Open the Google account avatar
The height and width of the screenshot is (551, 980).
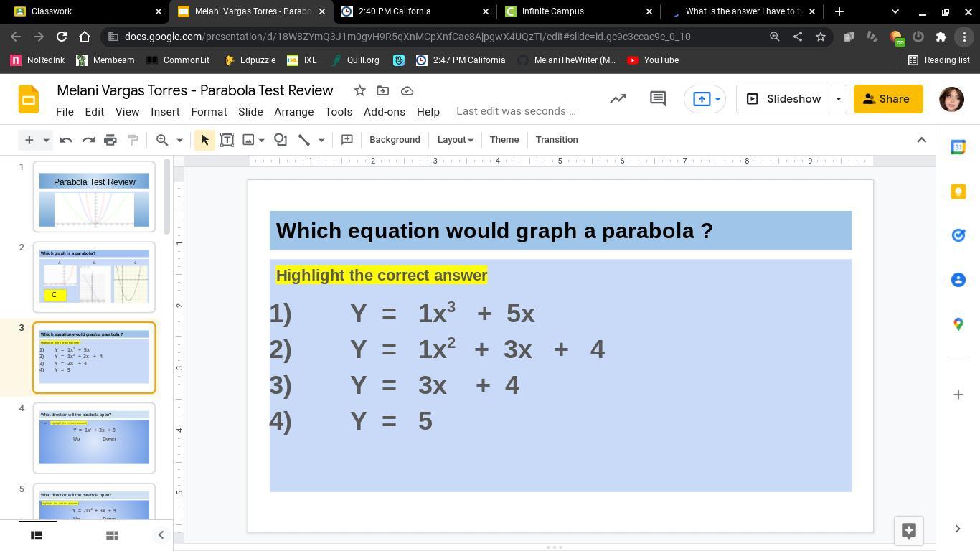click(x=951, y=99)
